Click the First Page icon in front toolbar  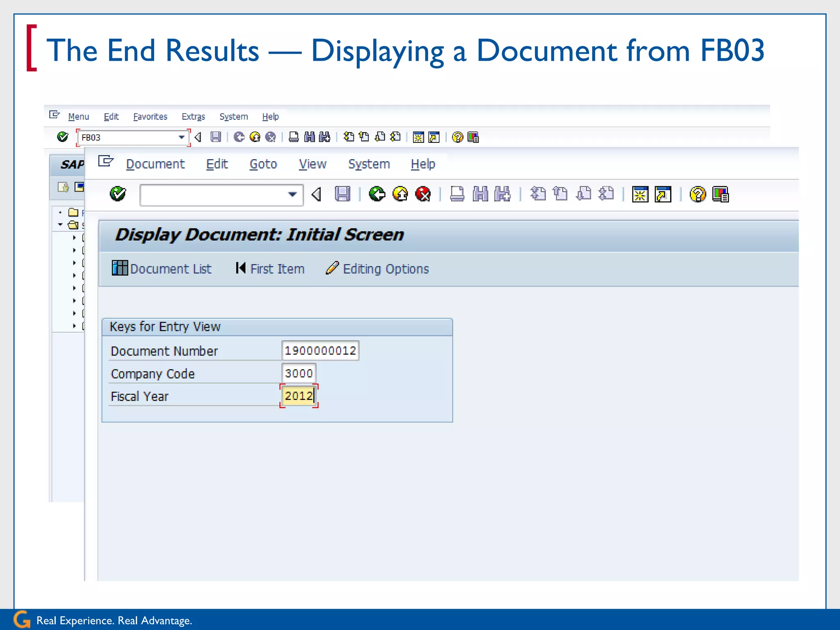coord(538,194)
